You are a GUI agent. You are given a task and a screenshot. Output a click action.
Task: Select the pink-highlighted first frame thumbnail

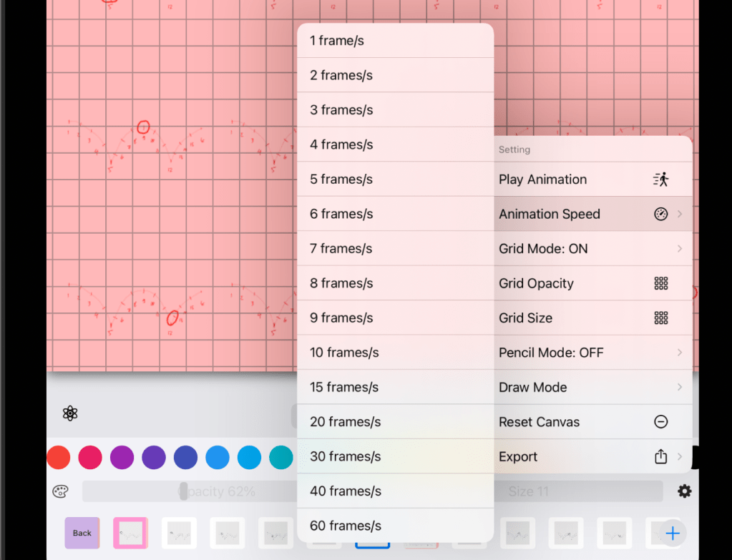130,533
